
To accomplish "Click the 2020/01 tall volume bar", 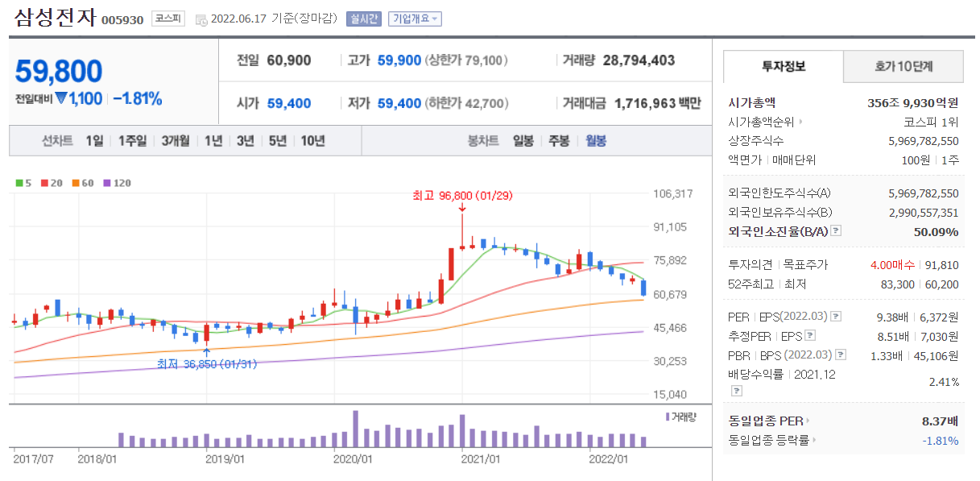I will (x=355, y=429).
